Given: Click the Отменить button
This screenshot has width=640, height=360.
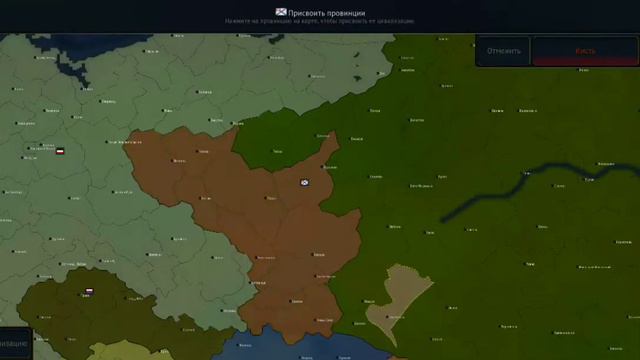Looking at the screenshot, I should point(503,51).
